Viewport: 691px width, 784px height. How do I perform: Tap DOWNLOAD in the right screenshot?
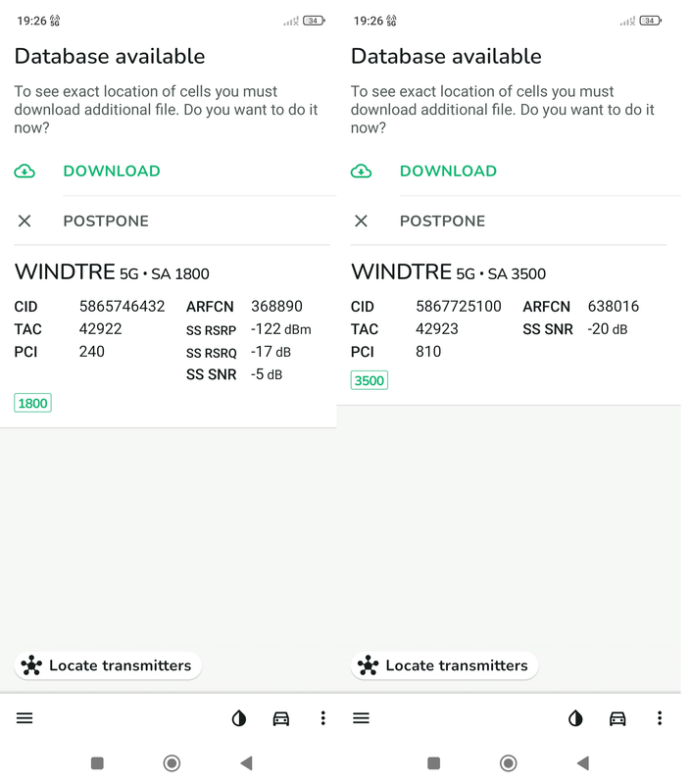(x=448, y=171)
